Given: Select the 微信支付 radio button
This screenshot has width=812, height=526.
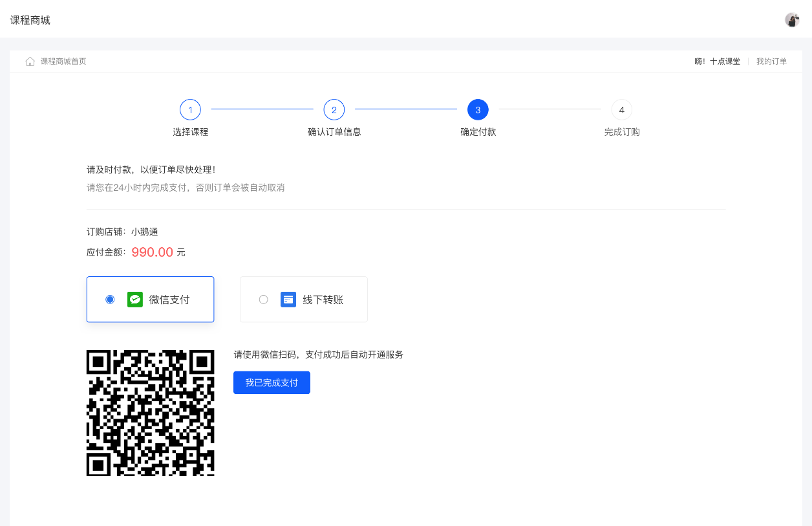Looking at the screenshot, I should coord(110,300).
